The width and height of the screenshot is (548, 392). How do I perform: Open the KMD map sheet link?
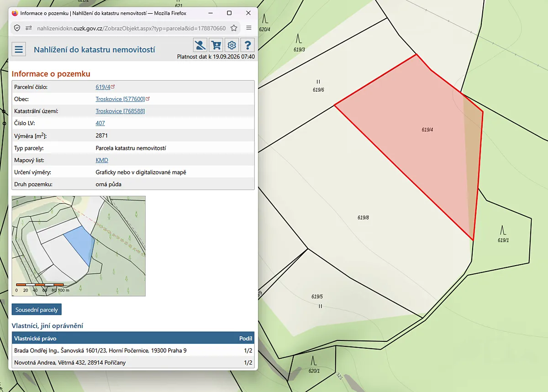point(102,160)
